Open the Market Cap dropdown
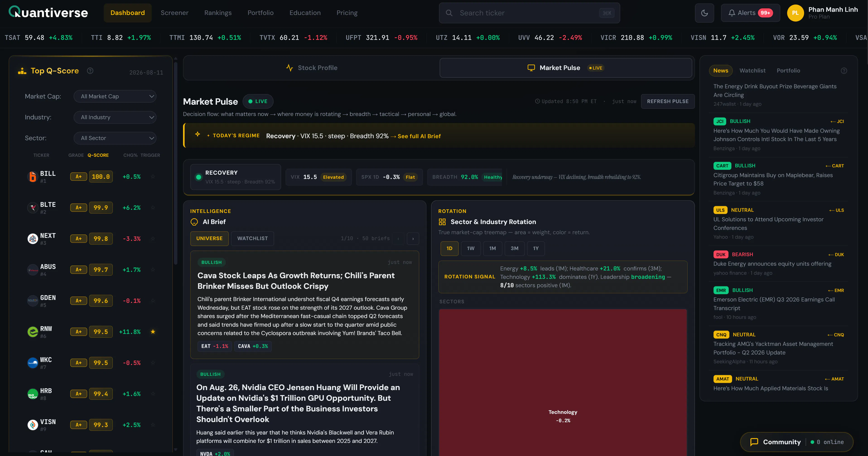 pyautogui.click(x=115, y=97)
